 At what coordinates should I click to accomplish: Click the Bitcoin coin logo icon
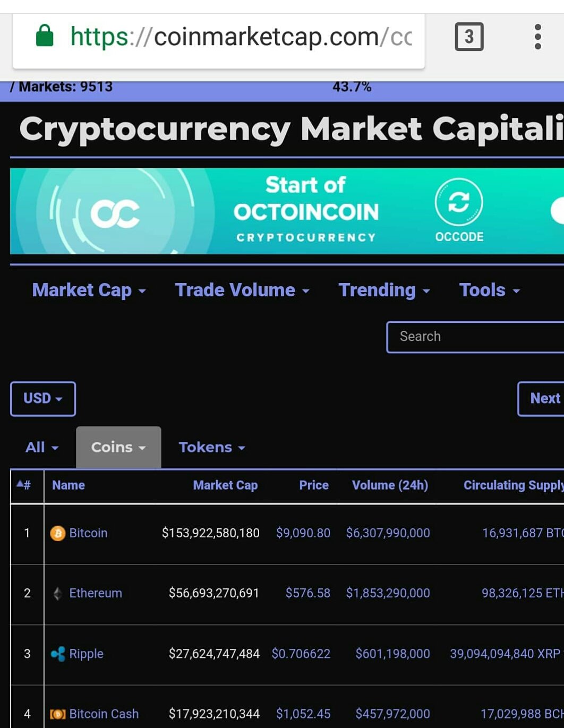tap(57, 533)
